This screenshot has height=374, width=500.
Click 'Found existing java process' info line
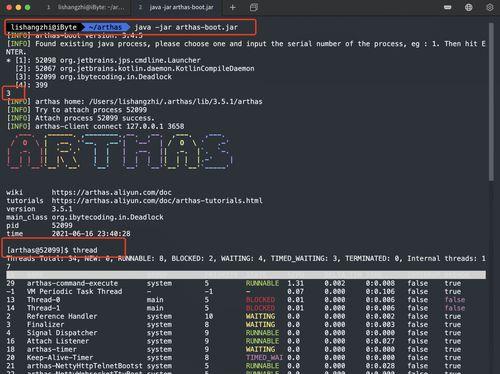click(x=246, y=48)
